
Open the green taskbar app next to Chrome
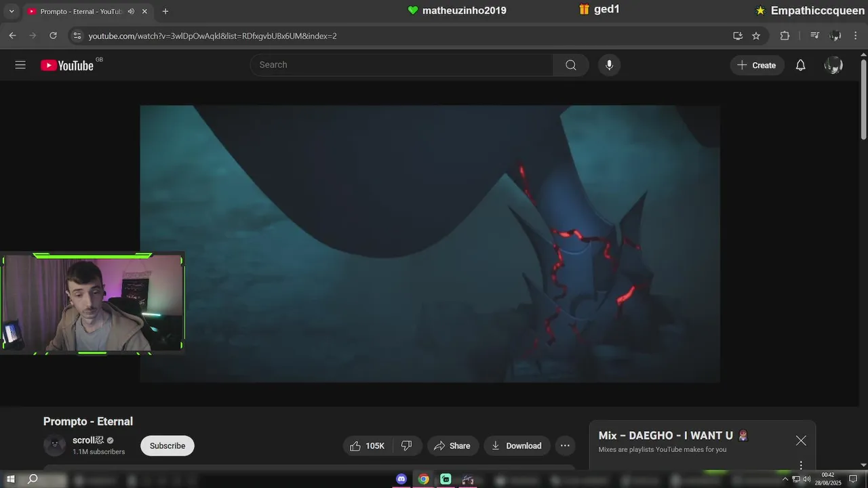click(x=446, y=479)
